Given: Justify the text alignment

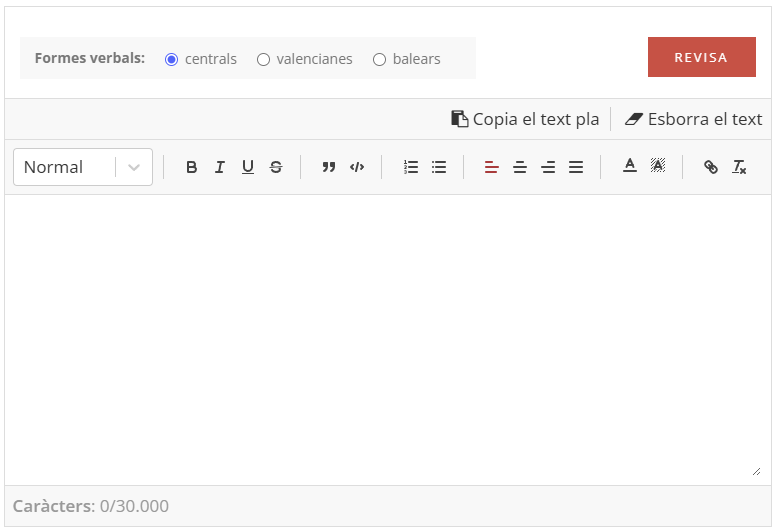Looking at the screenshot, I should click(576, 167).
